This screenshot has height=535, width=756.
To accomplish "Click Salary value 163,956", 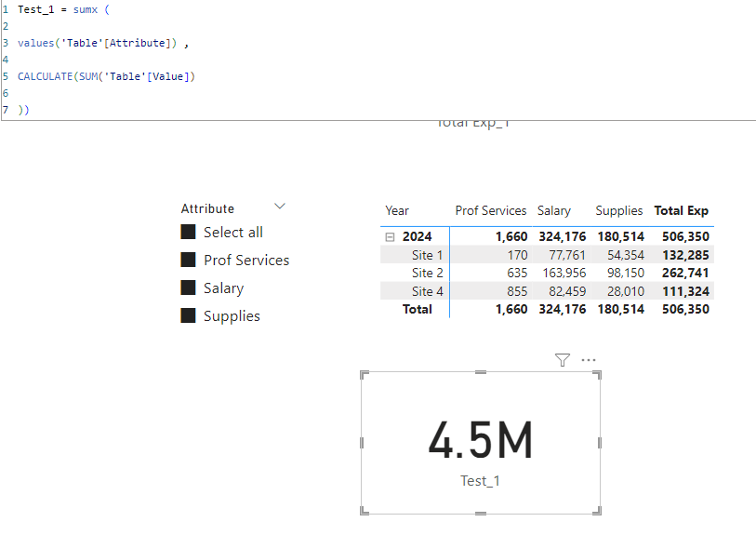I will (564, 273).
